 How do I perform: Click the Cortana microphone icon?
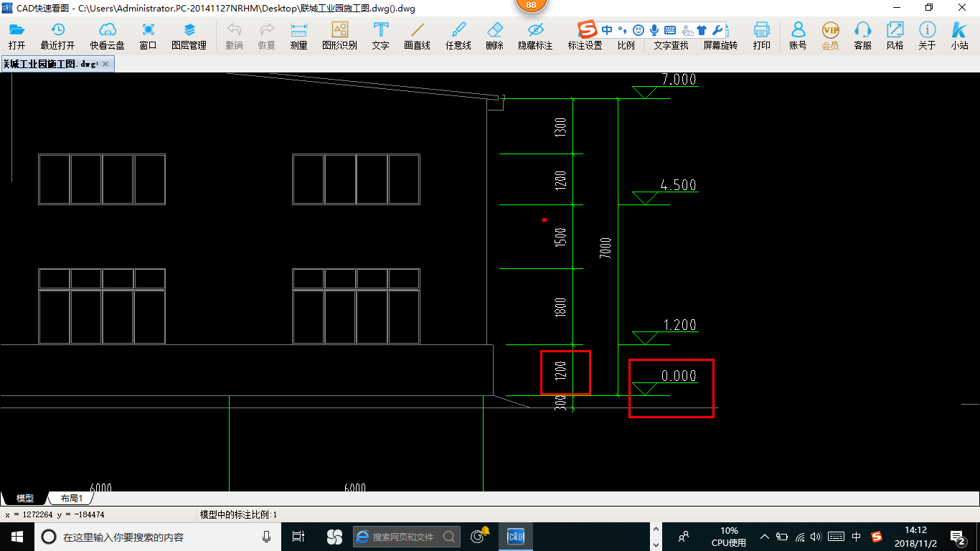(x=267, y=537)
